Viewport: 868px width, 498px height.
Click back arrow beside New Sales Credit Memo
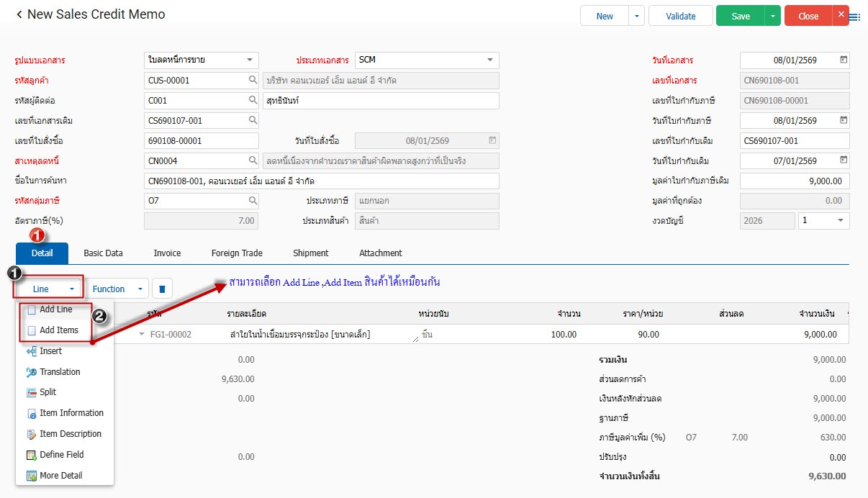point(19,15)
